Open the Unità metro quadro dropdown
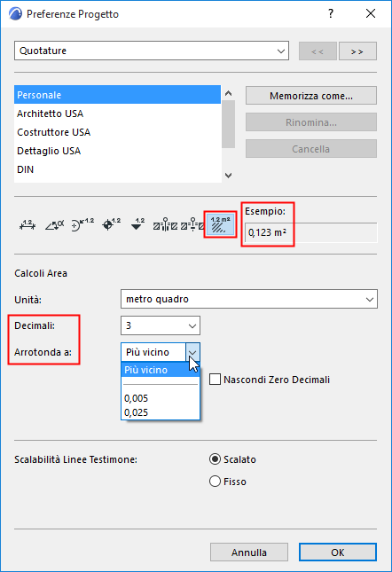This screenshot has height=572, width=392. click(249, 299)
